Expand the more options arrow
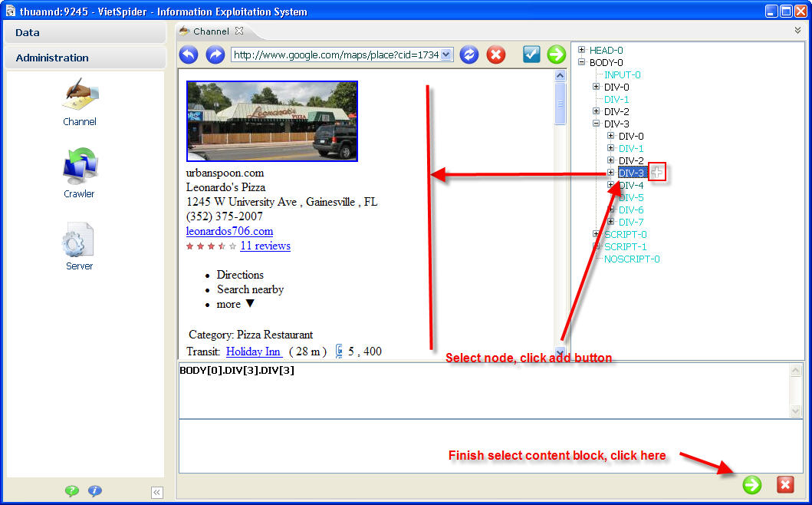 coord(250,303)
